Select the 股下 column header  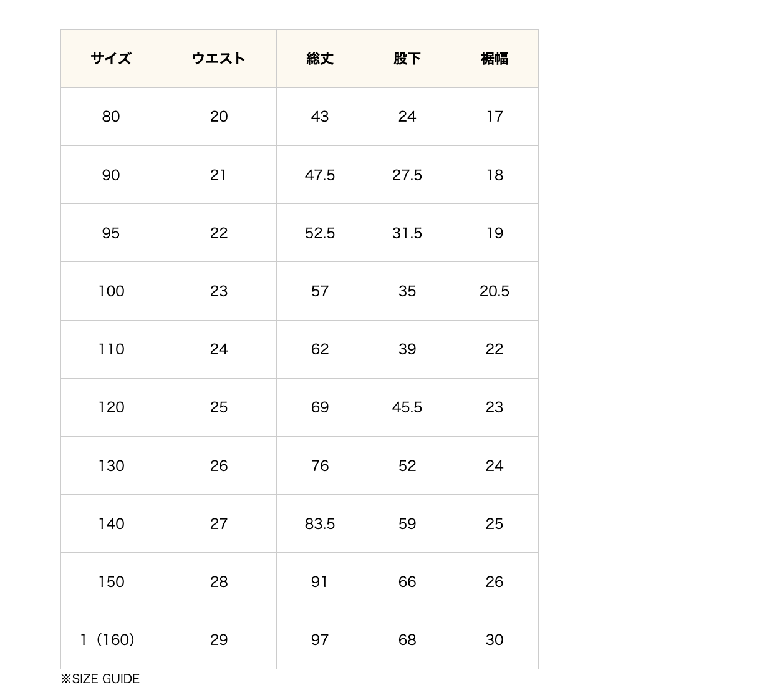(407, 59)
